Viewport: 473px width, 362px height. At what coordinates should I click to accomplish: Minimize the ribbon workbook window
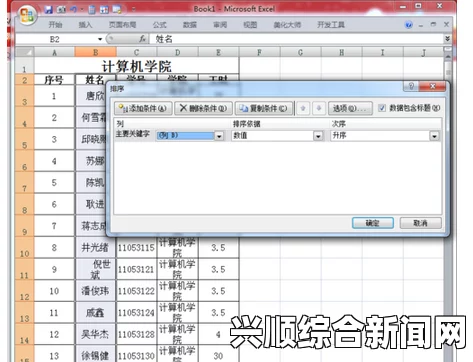421,25
